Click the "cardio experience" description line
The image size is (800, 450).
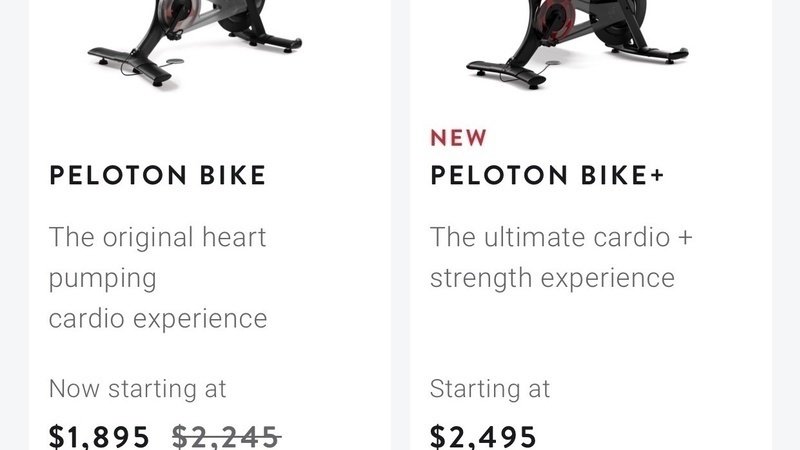[x=158, y=318]
